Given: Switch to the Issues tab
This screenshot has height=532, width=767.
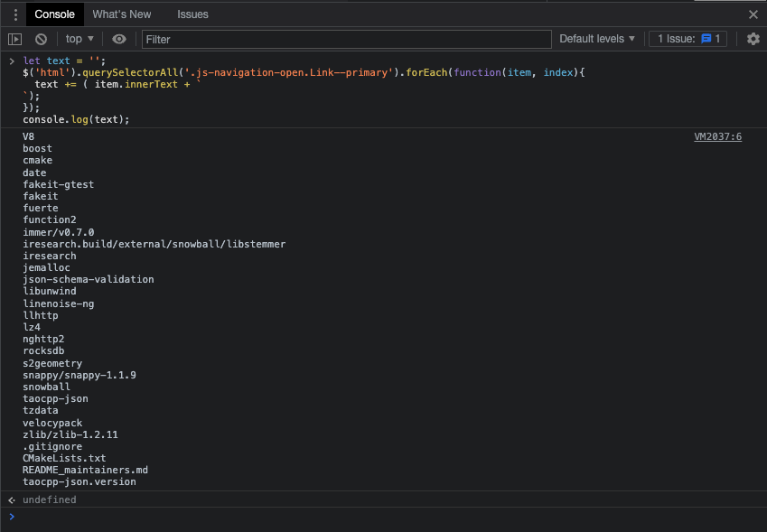Looking at the screenshot, I should tap(192, 14).
